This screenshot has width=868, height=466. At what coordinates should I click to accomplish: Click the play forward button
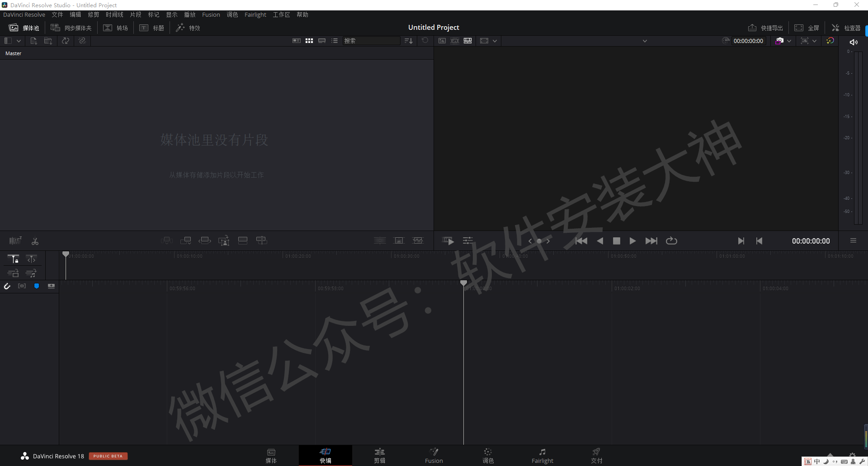[x=632, y=241]
